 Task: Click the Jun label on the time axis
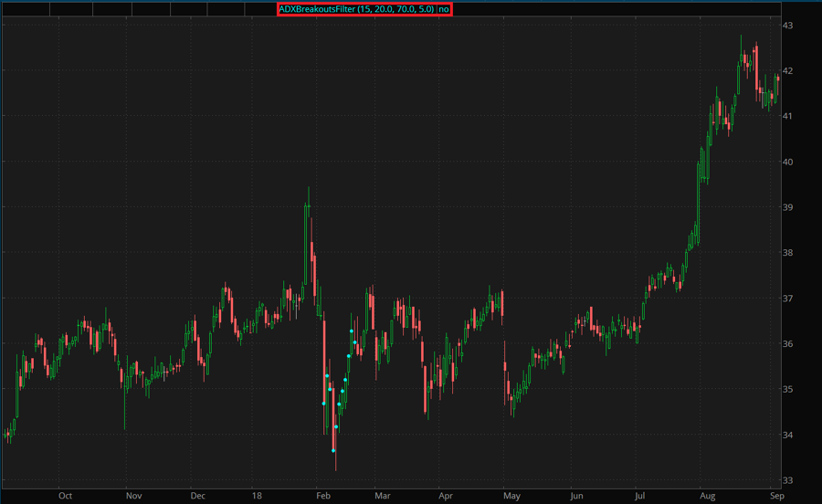576,496
